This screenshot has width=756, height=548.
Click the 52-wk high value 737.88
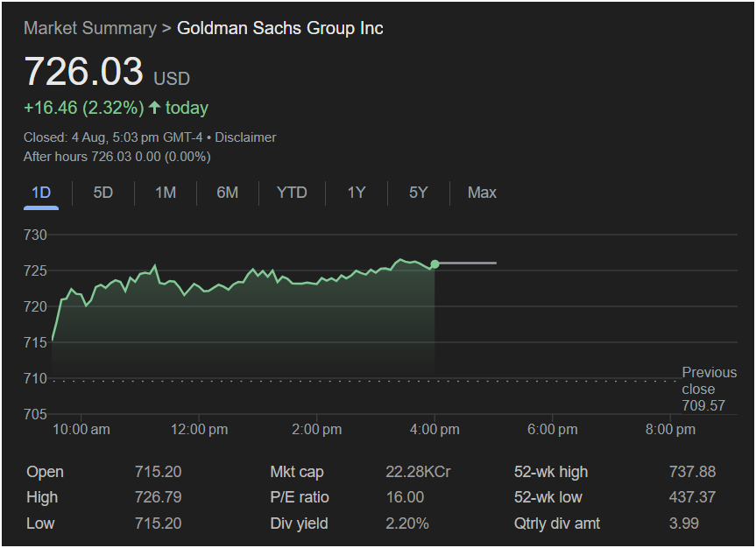pos(691,472)
